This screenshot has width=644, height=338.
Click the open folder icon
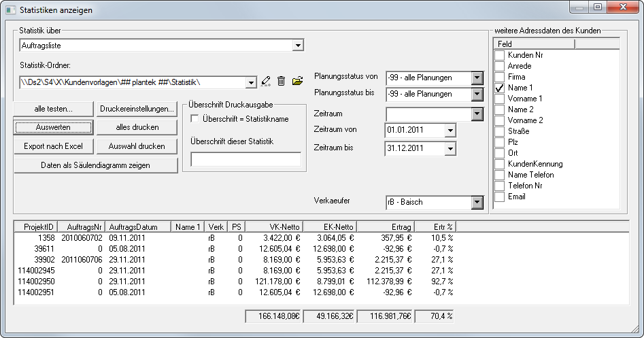coord(296,82)
